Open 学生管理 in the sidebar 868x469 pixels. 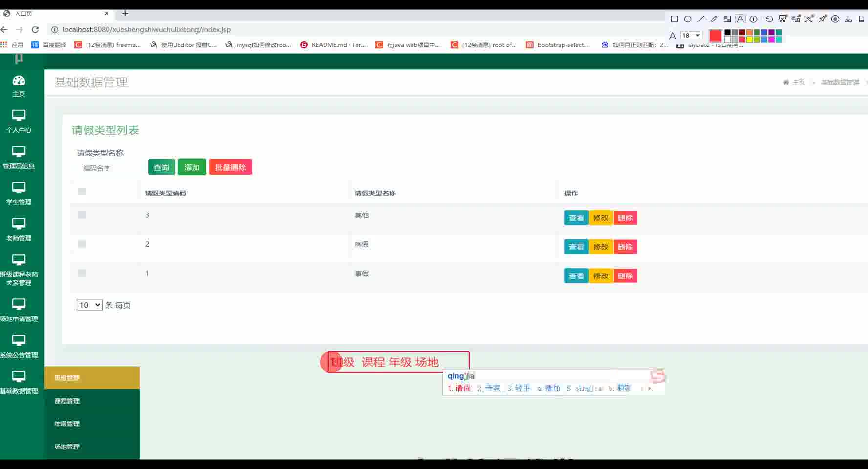coord(19,194)
